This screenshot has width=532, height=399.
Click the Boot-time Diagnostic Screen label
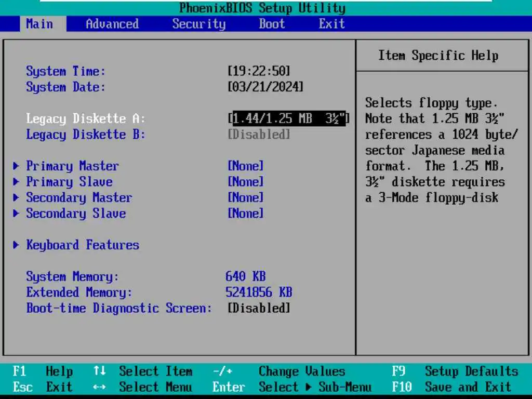[x=119, y=308]
